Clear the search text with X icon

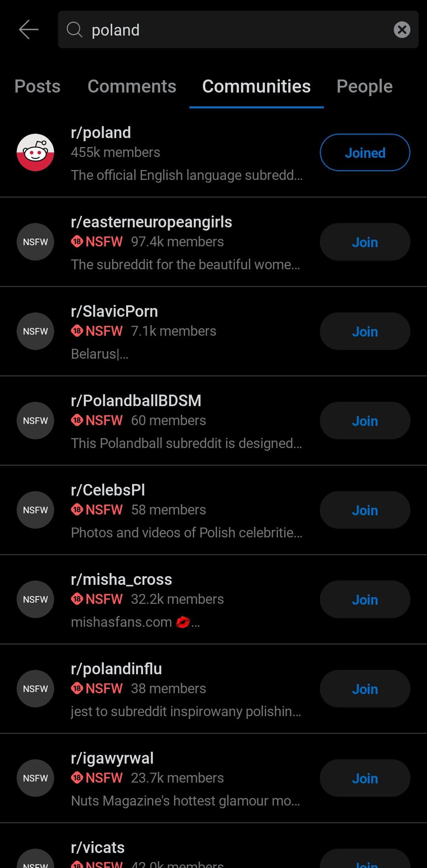(402, 30)
